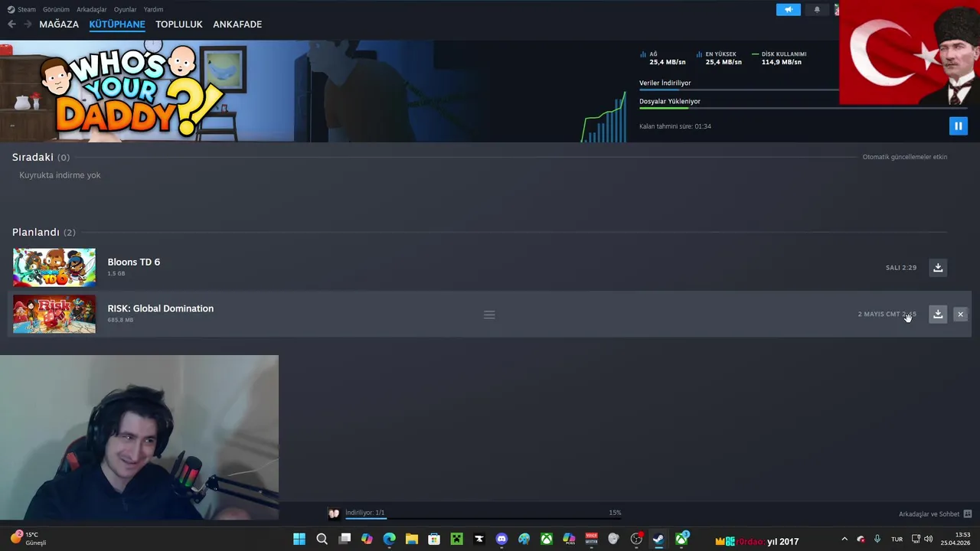Open volume control in the system tray

928,540
